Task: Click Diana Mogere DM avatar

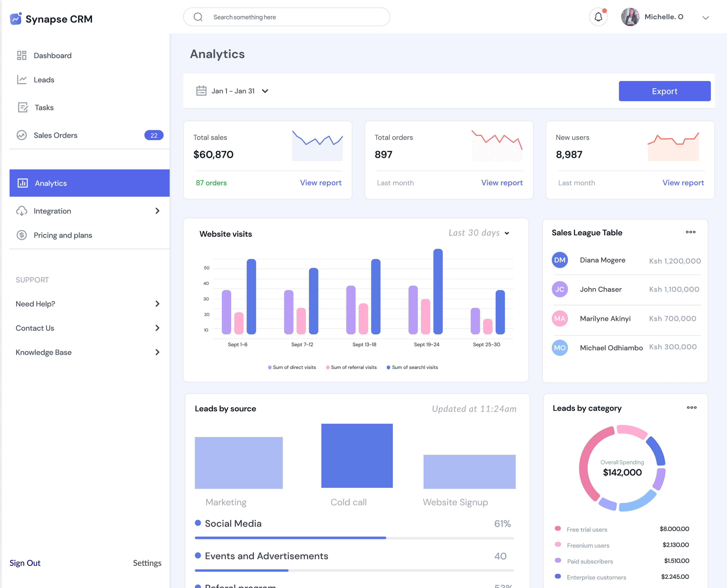Action: [x=560, y=260]
